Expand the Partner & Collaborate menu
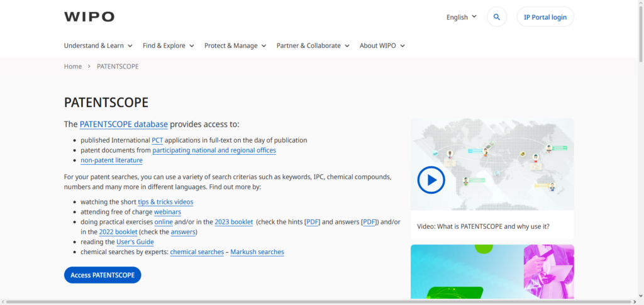 pos(313,45)
